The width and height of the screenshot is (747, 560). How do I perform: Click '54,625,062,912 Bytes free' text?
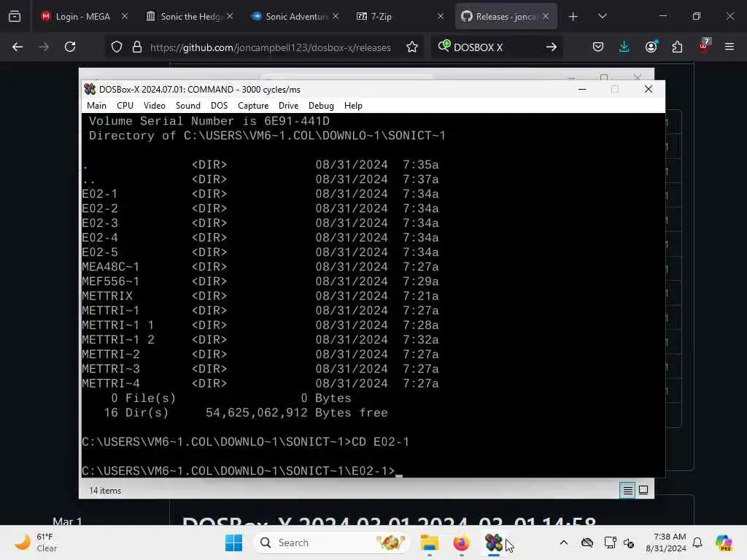tap(296, 413)
